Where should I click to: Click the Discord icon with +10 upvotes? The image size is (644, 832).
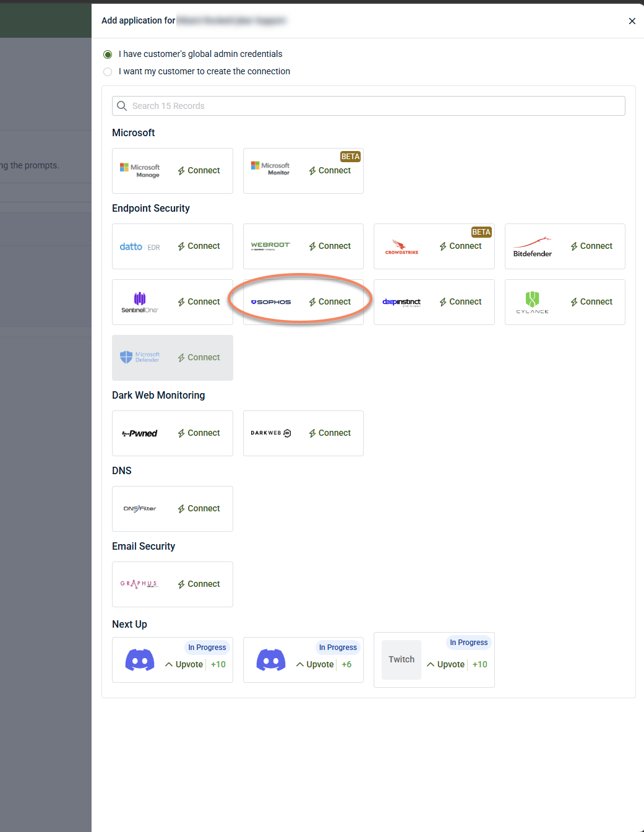click(x=140, y=660)
